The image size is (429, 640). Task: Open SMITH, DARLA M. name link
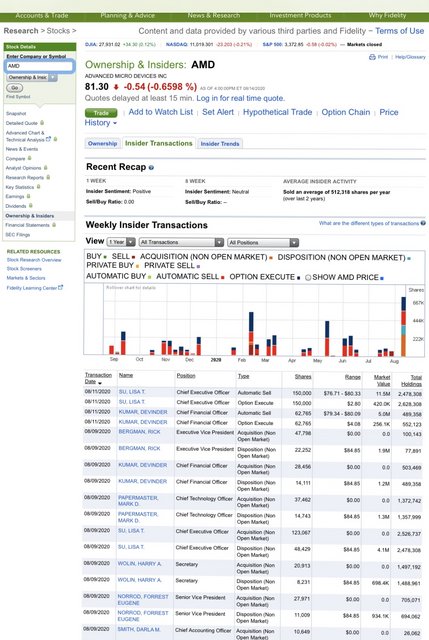(x=139, y=629)
